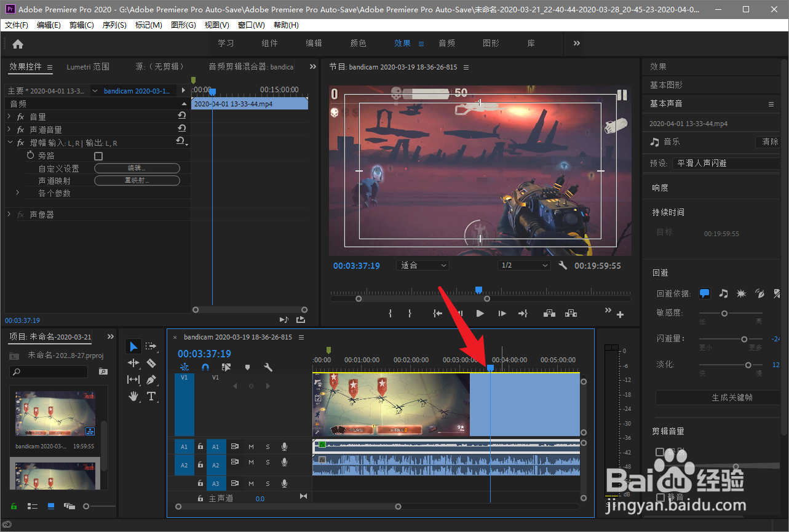Expand the 音量 effect properties
This screenshot has height=532, width=789.
click(9, 116)
